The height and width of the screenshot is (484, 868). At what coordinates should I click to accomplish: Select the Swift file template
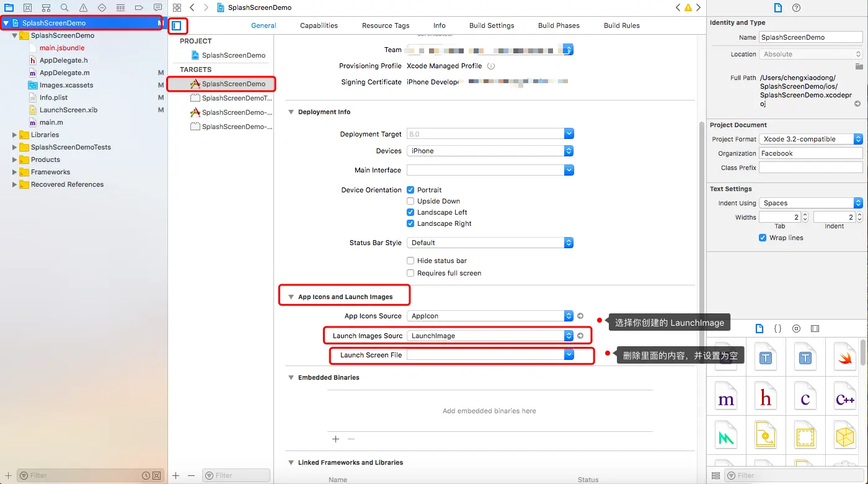(x=844, y=356)
